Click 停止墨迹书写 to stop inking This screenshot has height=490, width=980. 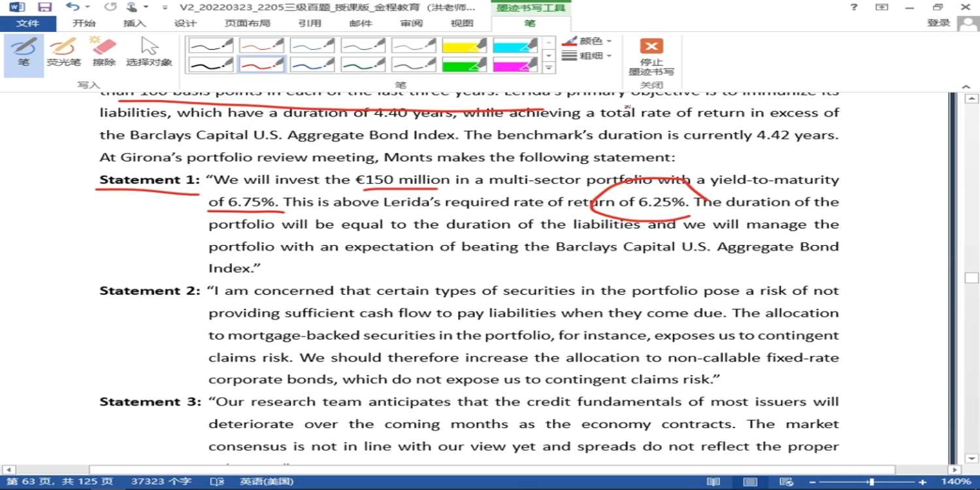[x=651, y=56]
